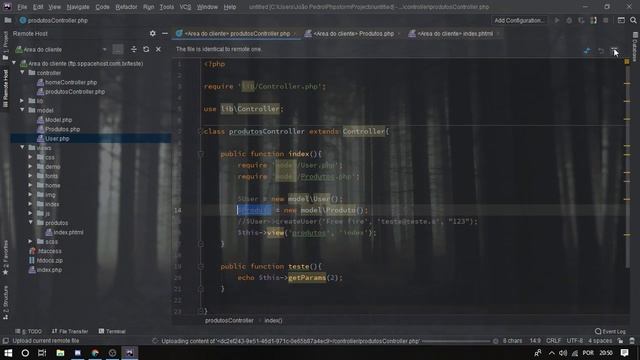Click the Add Configuration button

(519, 20)
